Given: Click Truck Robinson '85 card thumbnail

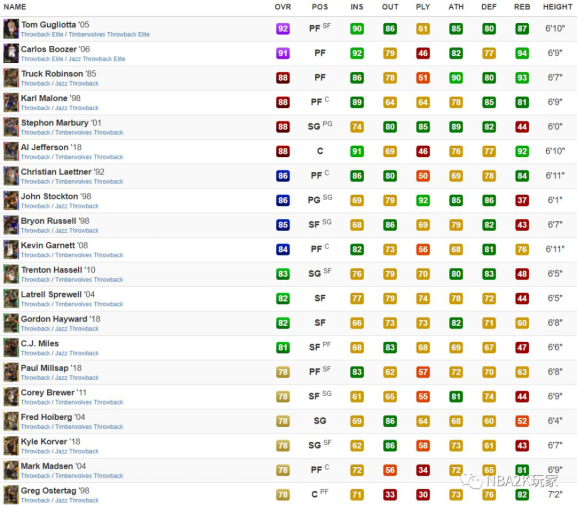Looking at the screenshot, I should click(11, 78).
